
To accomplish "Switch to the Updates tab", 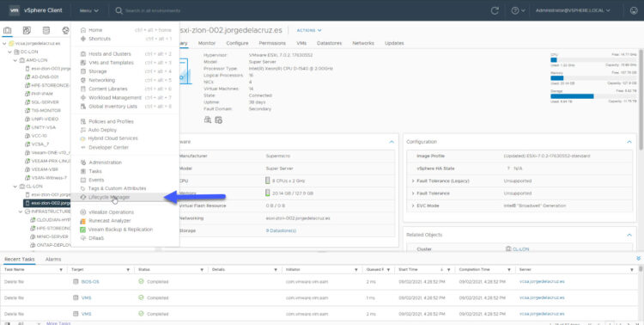I will click(x=394, y=43).
